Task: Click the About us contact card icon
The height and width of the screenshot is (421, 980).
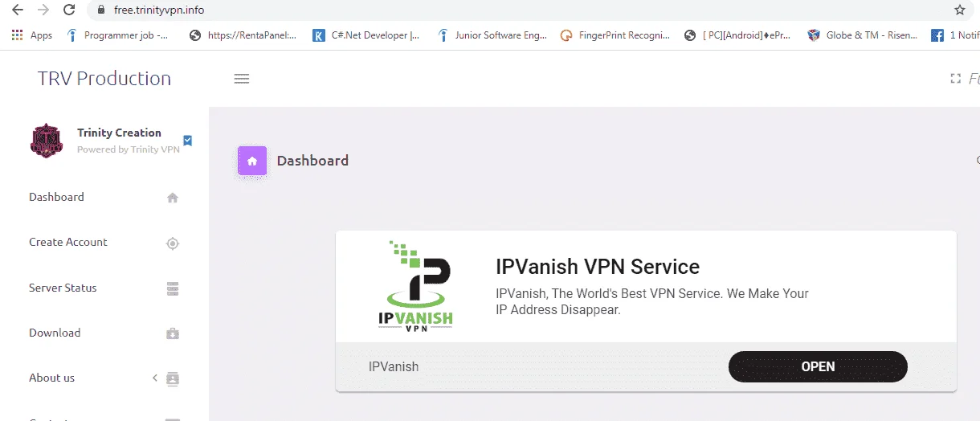Action: point(172,378)
